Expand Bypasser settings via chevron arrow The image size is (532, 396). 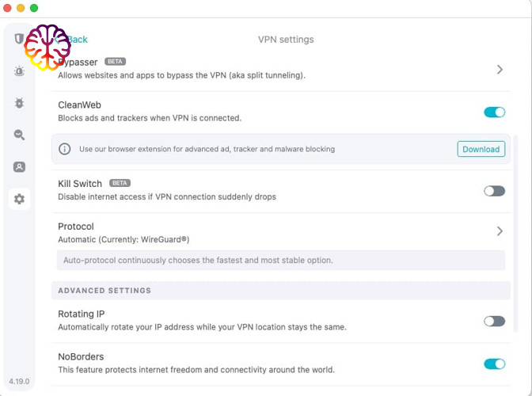[x=500, y=70]
